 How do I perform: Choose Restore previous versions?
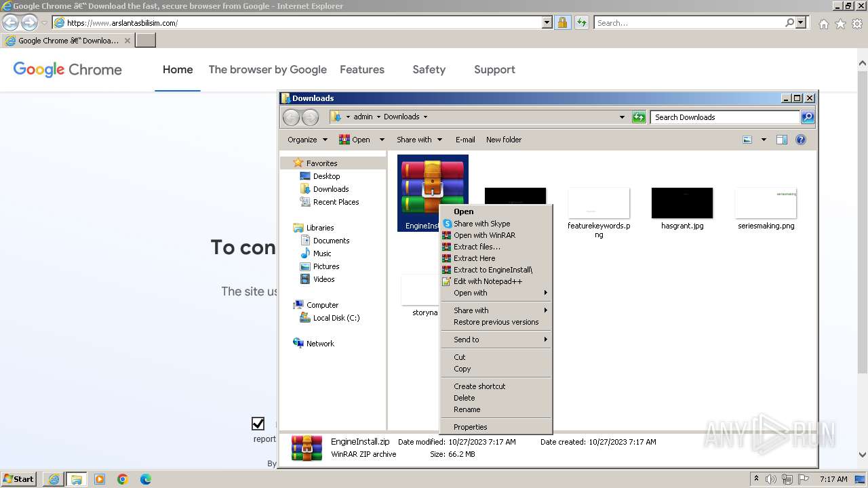(x=496, y=322)
